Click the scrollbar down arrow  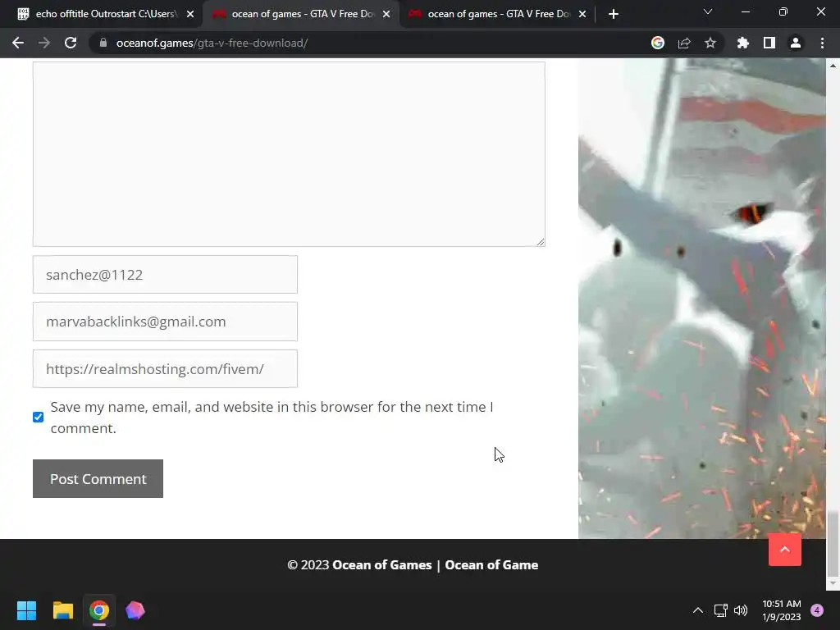[x=833, y=583]
